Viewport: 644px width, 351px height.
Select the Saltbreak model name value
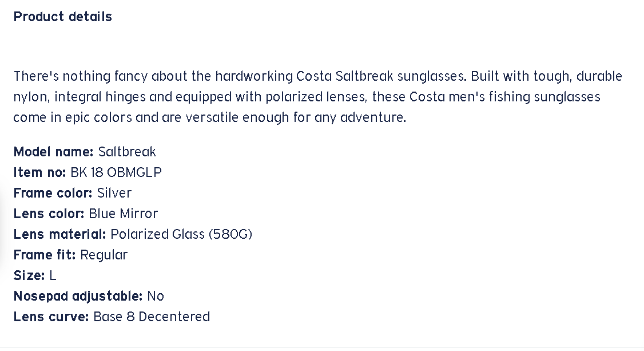pyautogui.click(x=127, y=152)
